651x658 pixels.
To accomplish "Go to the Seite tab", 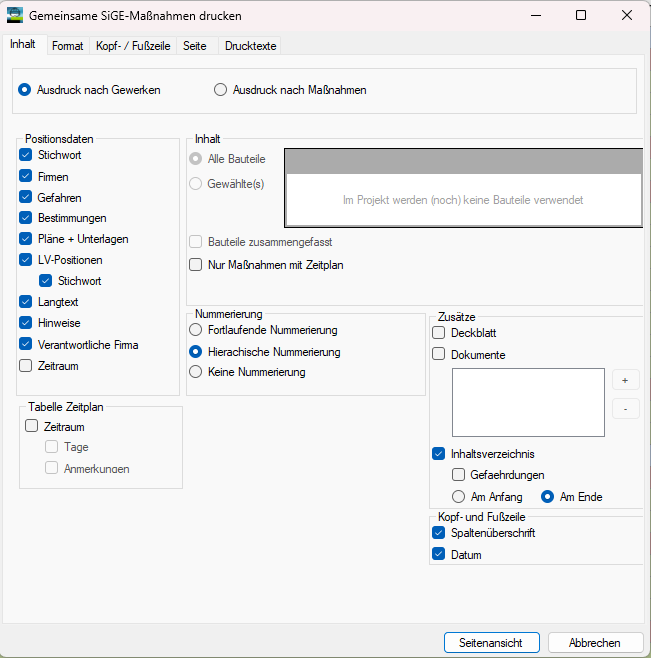I will [x=195, y=46].
